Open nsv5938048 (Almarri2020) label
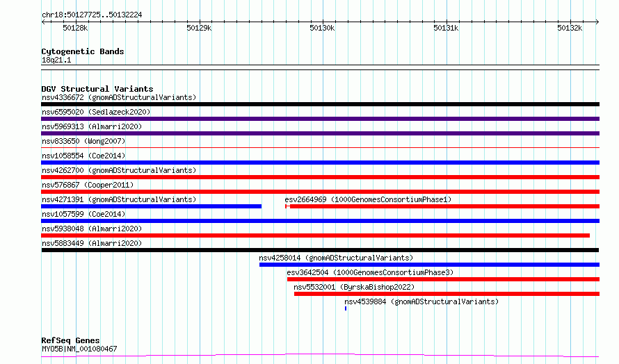619x364 pixels. (x=92, y=229)
